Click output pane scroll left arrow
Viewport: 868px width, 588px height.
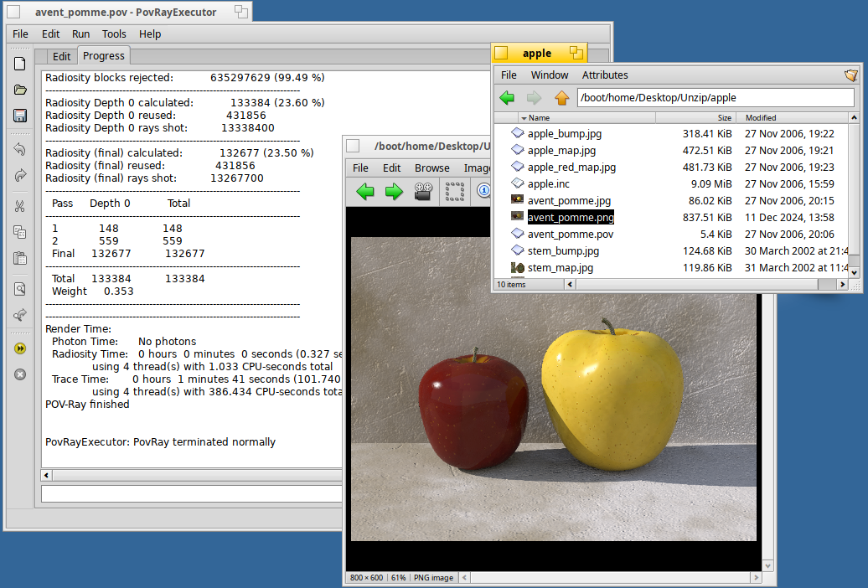coord(47,475)
